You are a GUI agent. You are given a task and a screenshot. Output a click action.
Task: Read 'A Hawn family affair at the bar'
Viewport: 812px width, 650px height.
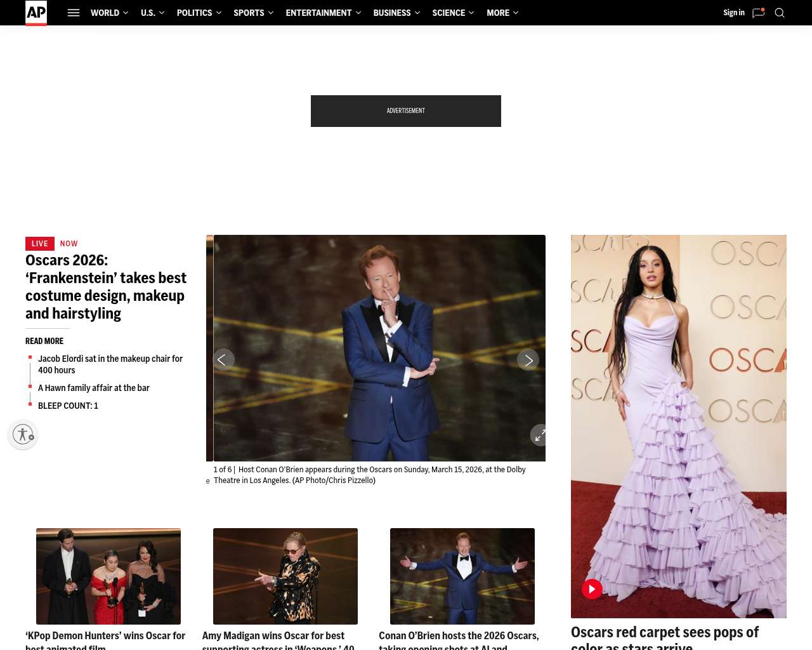tap(94, 388)
